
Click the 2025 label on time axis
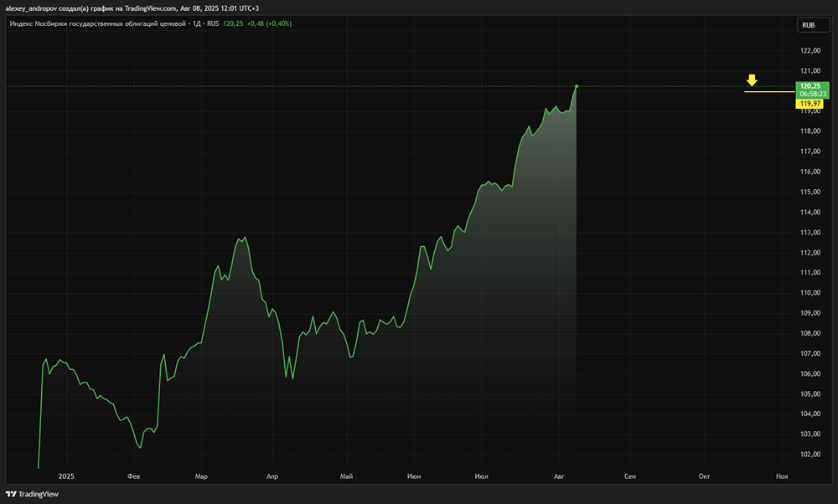tap(66, 476)
